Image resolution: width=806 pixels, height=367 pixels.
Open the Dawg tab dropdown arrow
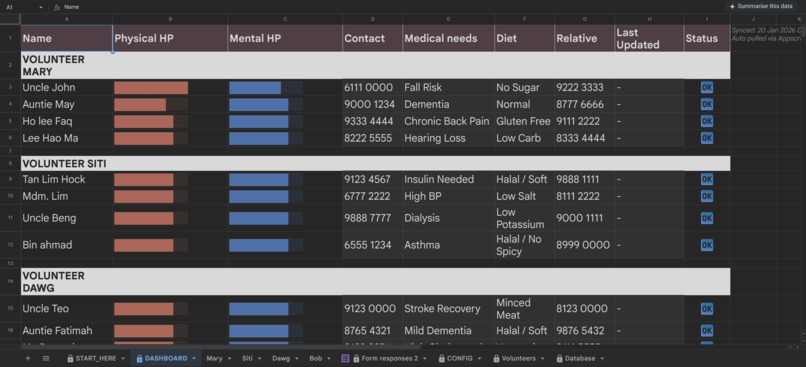(x=297, y=359)
